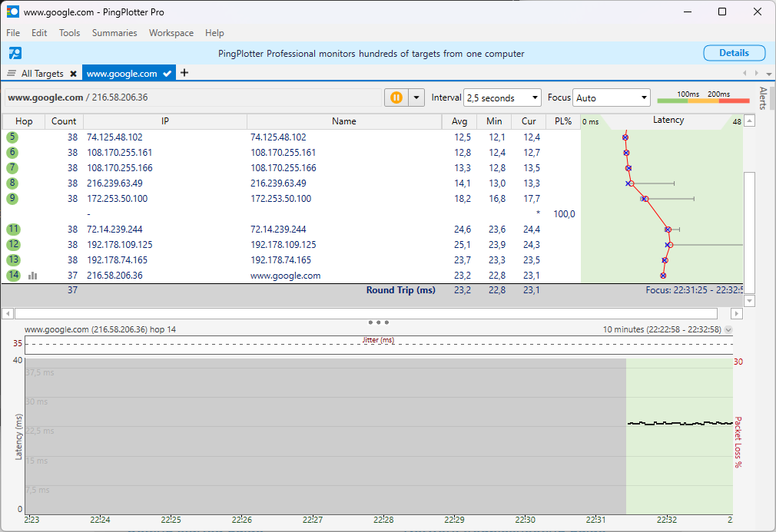Click the trace grid vertical scrollbar up arrow

pyautogui.click(x=750, y=121)
